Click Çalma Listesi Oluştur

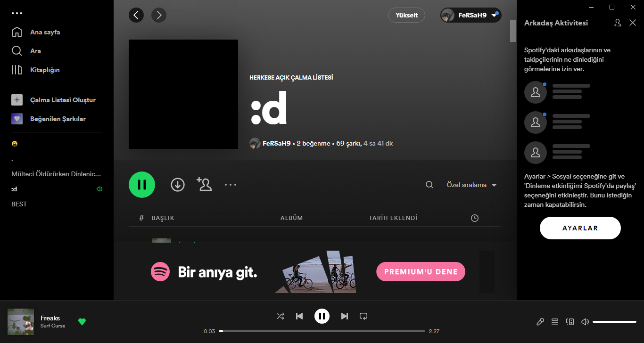click(54, 100)
